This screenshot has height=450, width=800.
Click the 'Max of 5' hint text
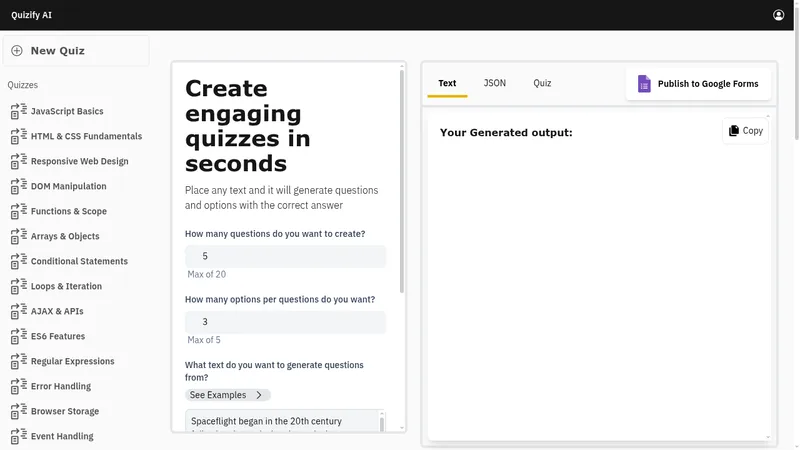click(204, 340)
